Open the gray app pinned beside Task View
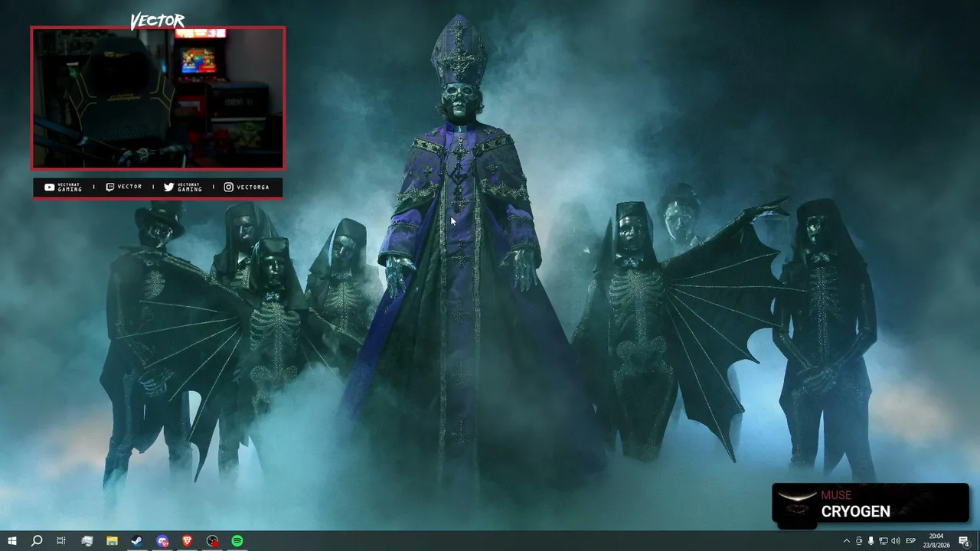The width and height of the screenshot is (980, 551). [x=87, y=541]
